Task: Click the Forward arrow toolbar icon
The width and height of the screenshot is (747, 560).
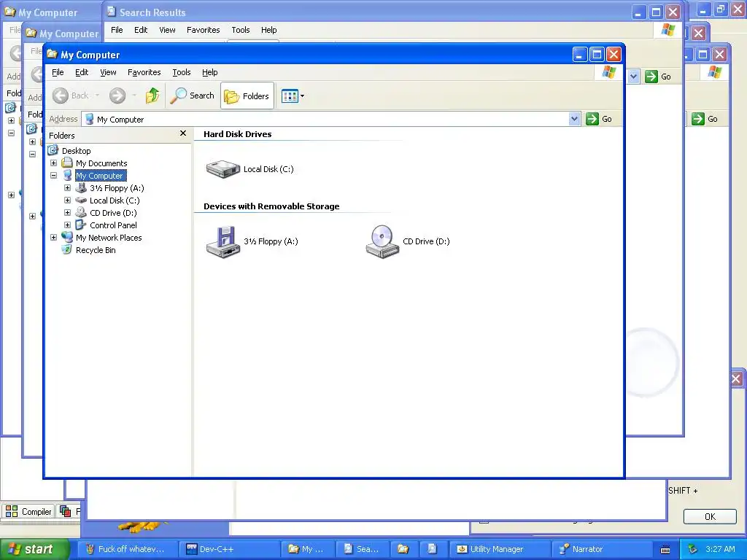Action: (x=117, y=96)
